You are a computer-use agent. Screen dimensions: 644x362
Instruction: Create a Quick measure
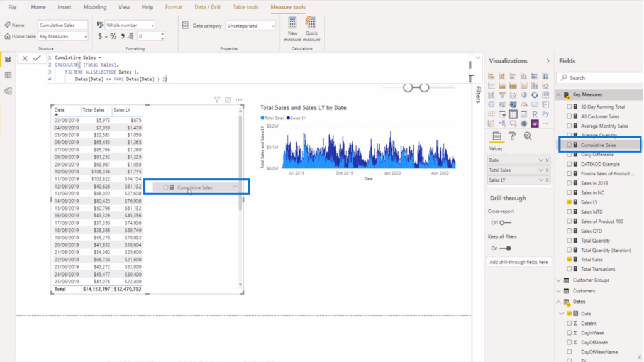pyautogui.click(x=311, y=29)
